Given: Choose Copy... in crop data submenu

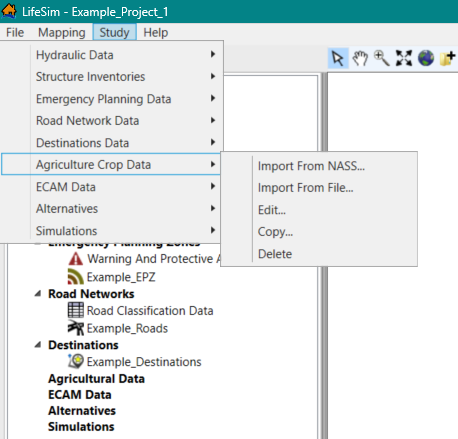Looking at the screenshot, I should (319, 232).
